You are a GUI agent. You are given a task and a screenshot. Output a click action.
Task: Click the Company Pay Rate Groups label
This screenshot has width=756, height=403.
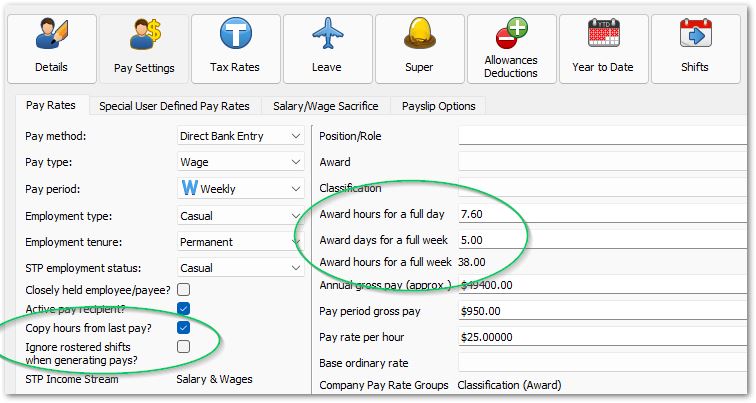click(x=384, y=385)
